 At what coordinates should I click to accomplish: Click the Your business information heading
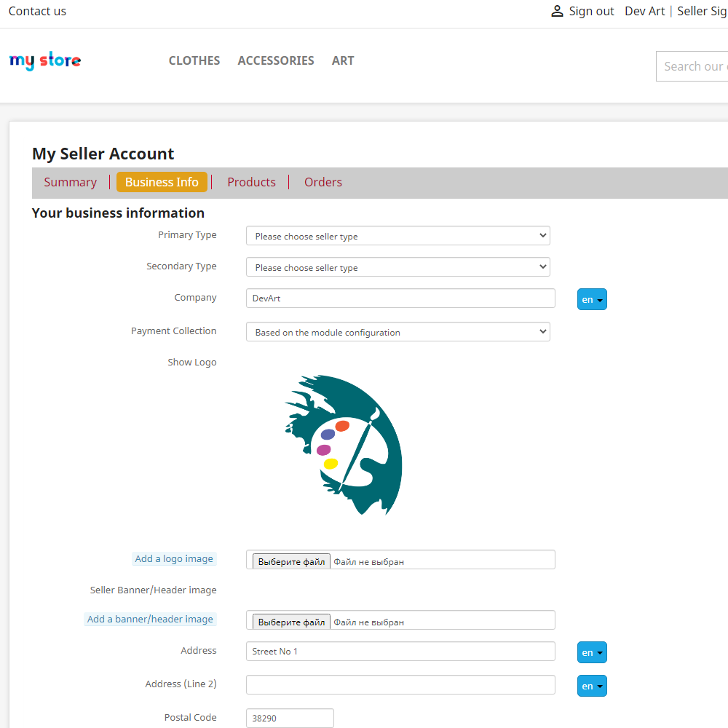(118, 213)
